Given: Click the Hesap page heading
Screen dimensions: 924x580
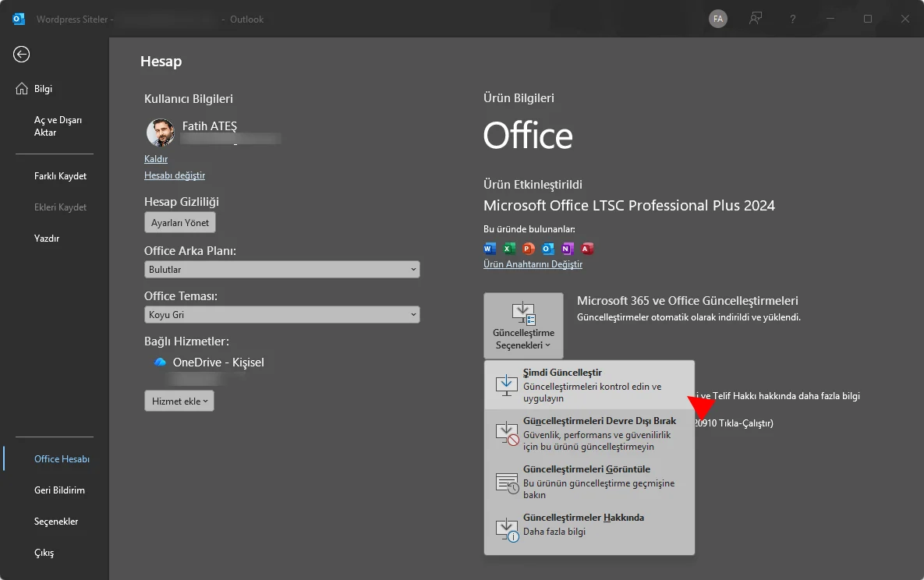Looking at the screenshot, I should pos(161,62).
